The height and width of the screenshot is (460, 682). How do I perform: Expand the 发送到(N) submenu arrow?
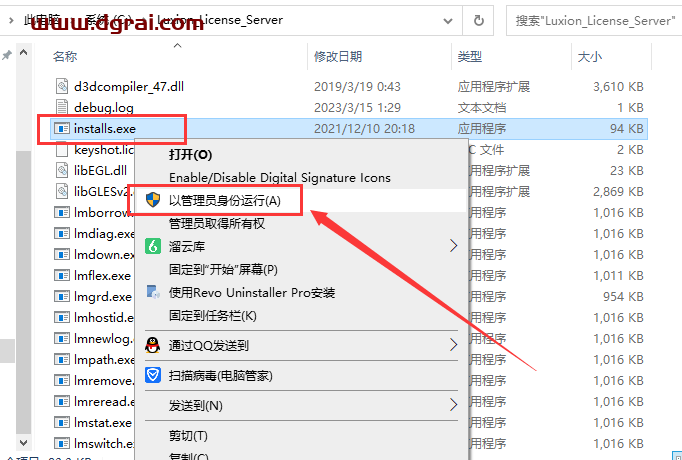(453, 405)
